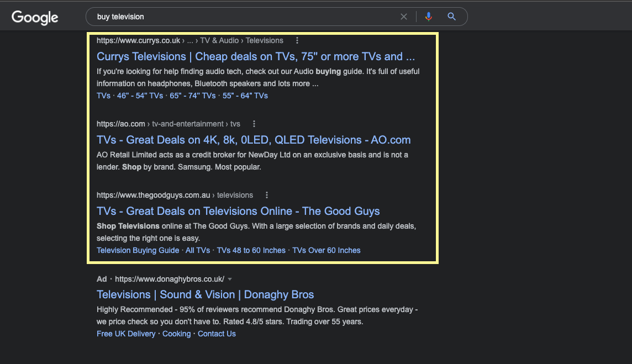The image size is (632, 364).
Task: Start voice search with microphone icon
Action: [x=428, y=17]
